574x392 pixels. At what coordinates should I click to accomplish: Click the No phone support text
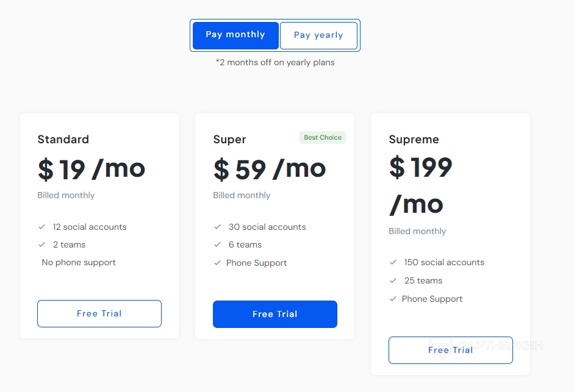[79, 262]
